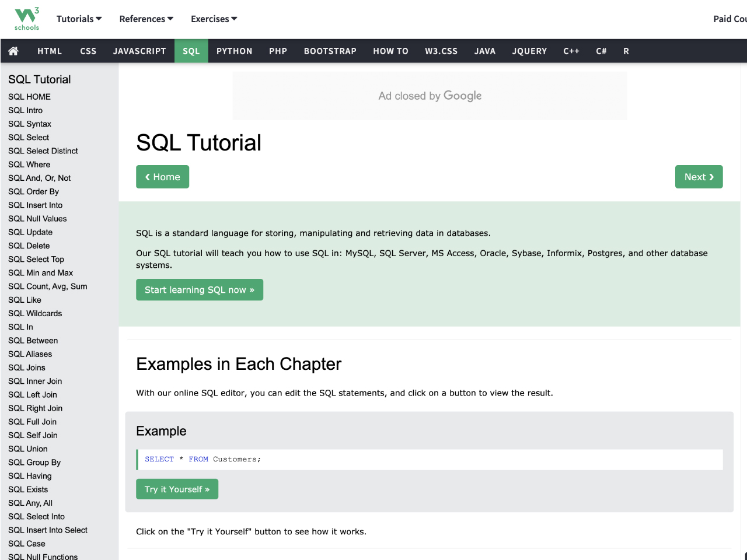Open SQL Left Join link

point(33,395)
